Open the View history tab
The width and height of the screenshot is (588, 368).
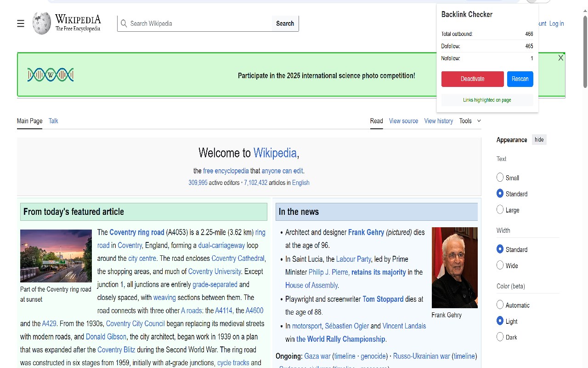pyautogui.click(x=438, y=121)
